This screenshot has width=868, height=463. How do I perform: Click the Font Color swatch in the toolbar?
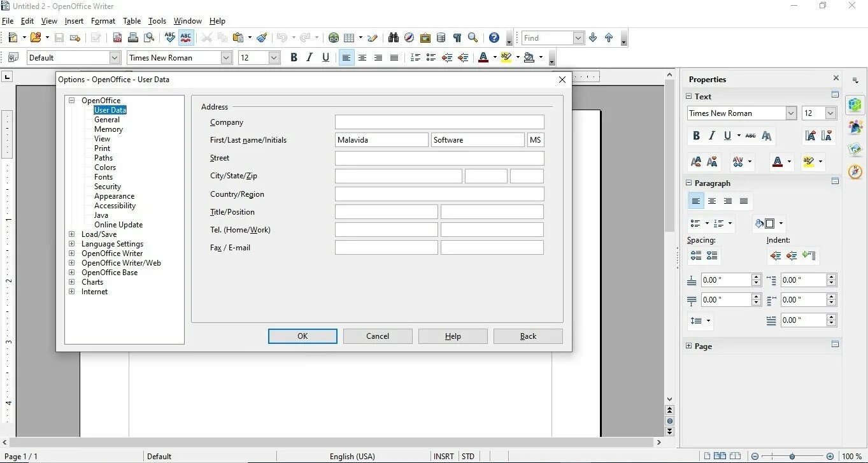click(483, 57)
